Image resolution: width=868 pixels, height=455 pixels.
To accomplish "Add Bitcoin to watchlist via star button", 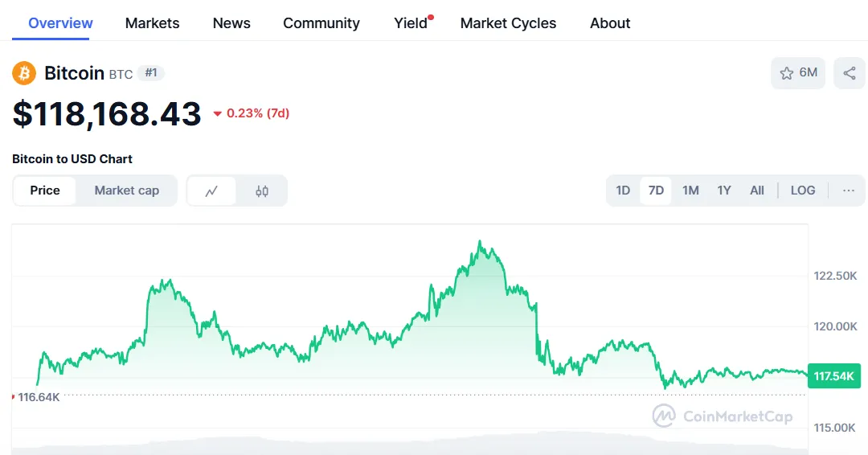I will (798, 73).
